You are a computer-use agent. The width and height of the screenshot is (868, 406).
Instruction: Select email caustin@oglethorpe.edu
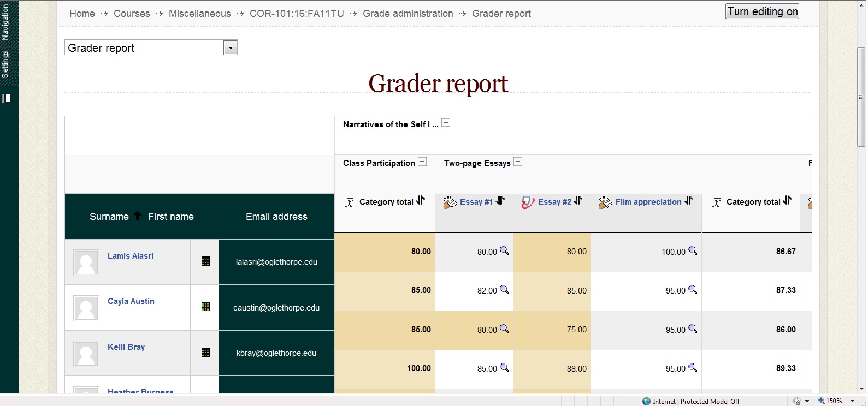tap(276, 308)
